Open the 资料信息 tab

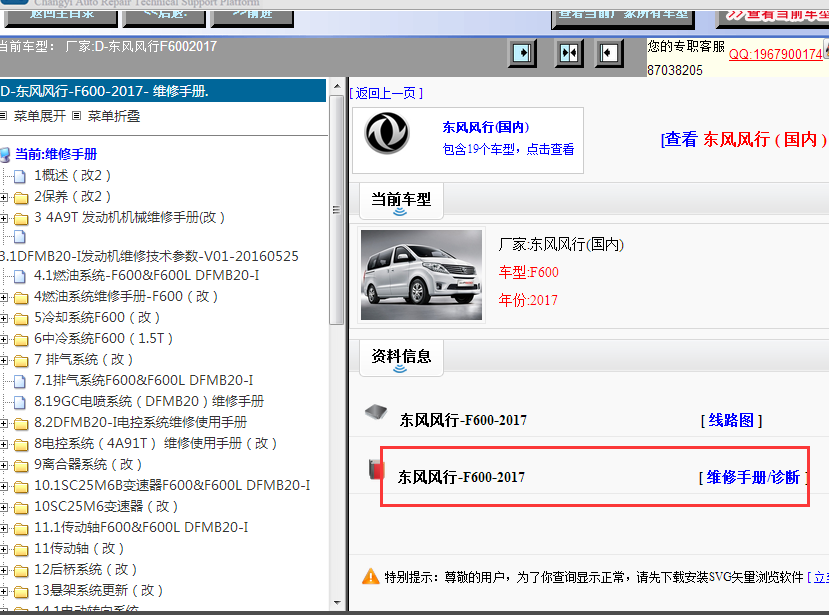tap(401, 358)
